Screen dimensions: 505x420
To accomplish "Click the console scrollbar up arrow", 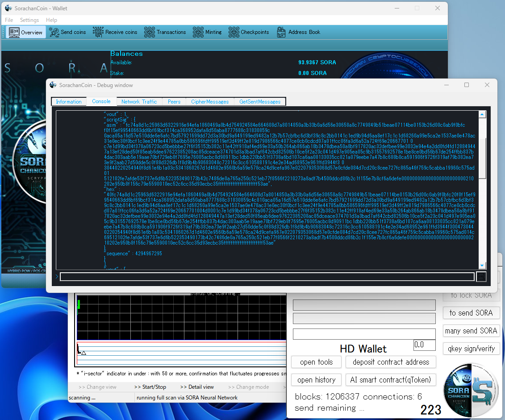I will (x=482, y=114).
